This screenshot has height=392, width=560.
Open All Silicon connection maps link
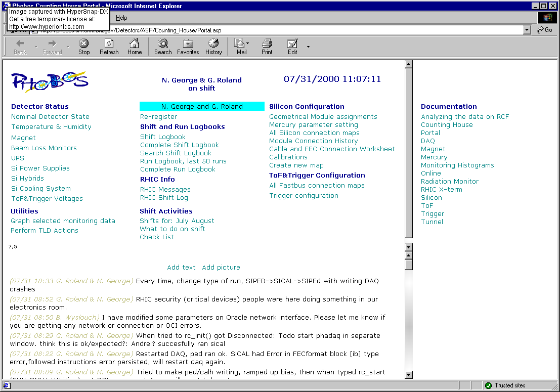(x=314, y=133)
